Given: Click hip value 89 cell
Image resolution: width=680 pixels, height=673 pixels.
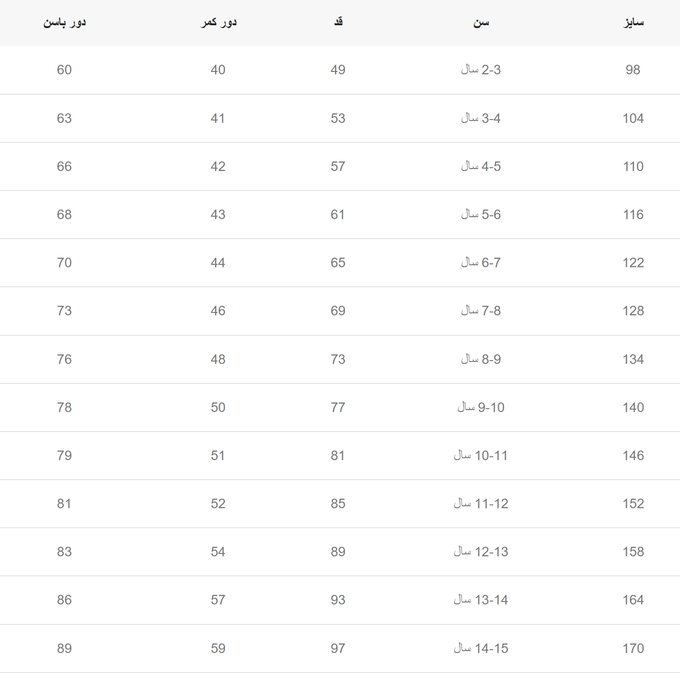Looking at the screenshot, I should 64,648.
